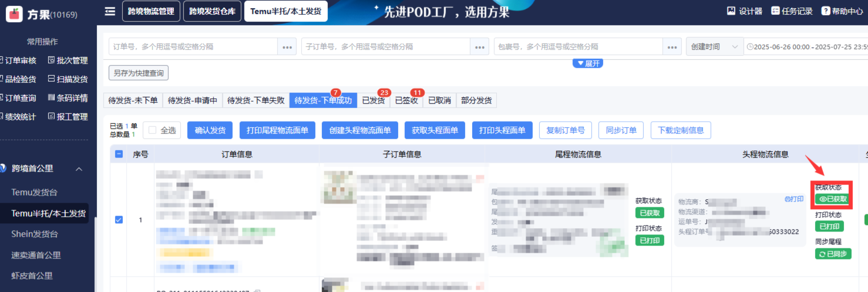The height and width of the screenshot is (292, 868).
Task: Select 部分发货 status tab
Action: tap(476, 101)
